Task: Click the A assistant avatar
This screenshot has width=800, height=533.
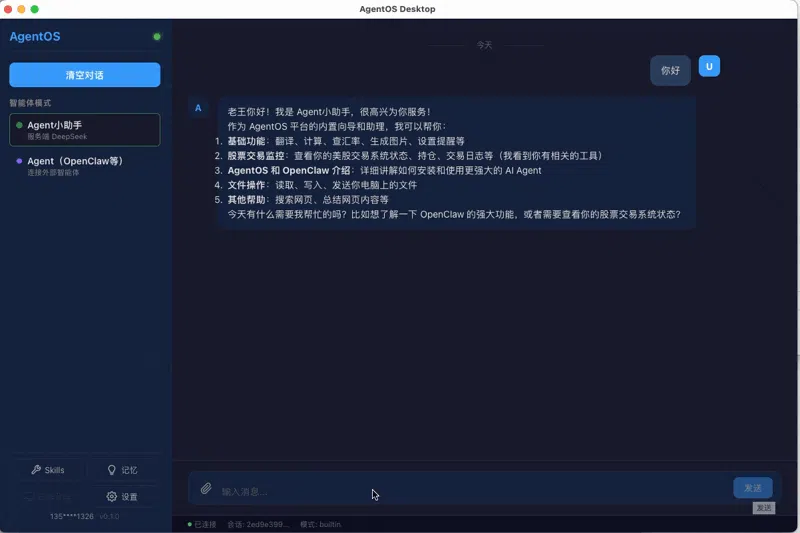Action: coord(198,108)
